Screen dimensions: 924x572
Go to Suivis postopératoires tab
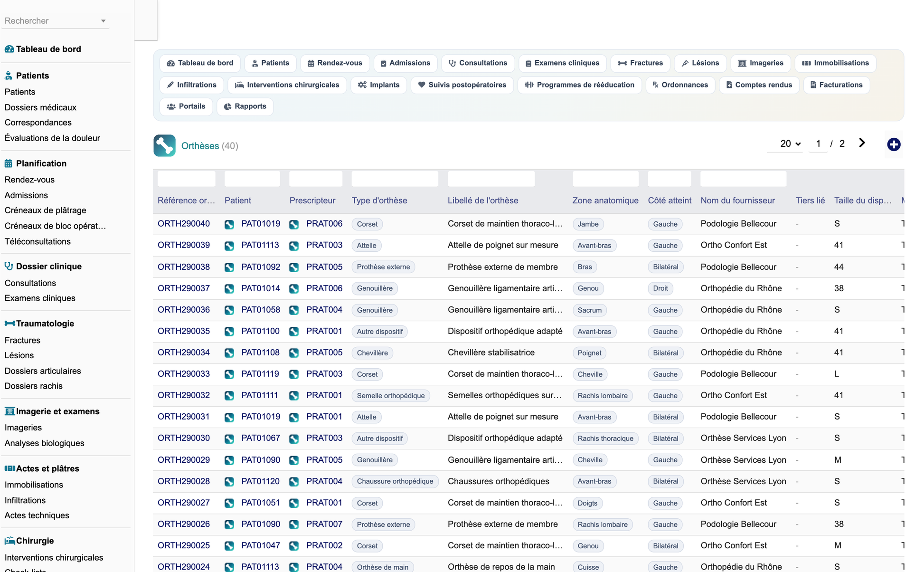click(462, 85)
